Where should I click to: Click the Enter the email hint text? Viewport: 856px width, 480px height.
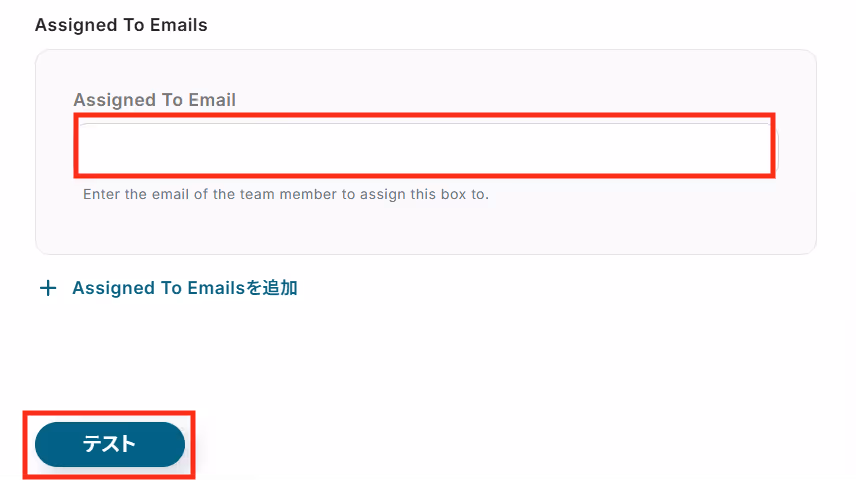[x=286, y=194]
